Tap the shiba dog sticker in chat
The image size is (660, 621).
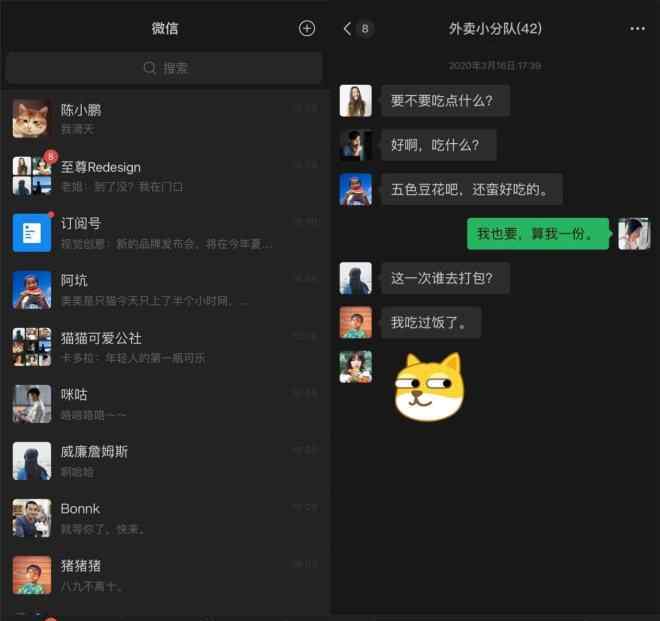click(429, 386)
